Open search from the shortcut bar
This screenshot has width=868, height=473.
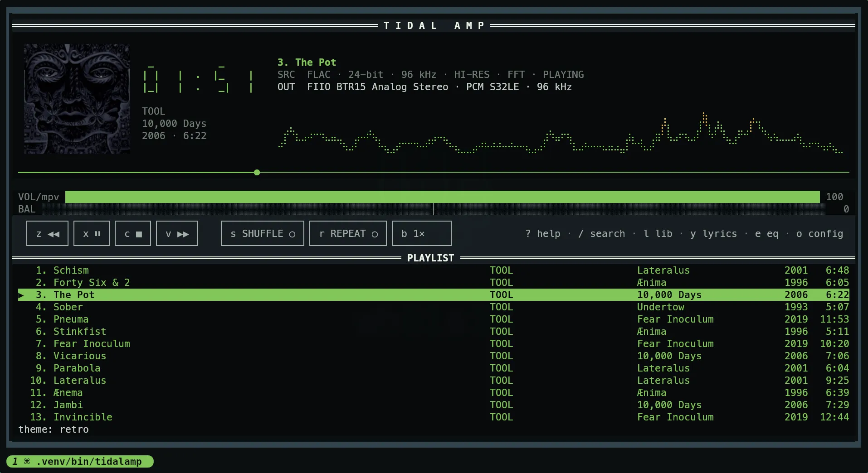(601, 234)
